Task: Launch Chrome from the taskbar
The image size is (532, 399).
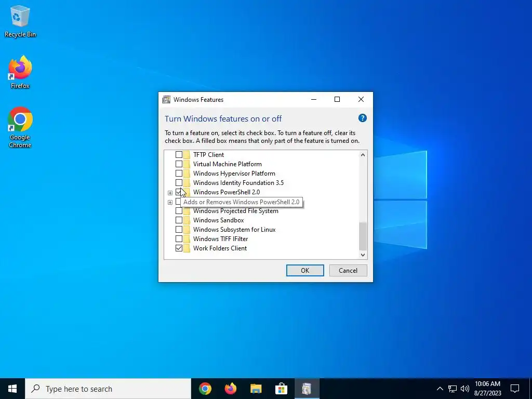Action: coord(205,389)
